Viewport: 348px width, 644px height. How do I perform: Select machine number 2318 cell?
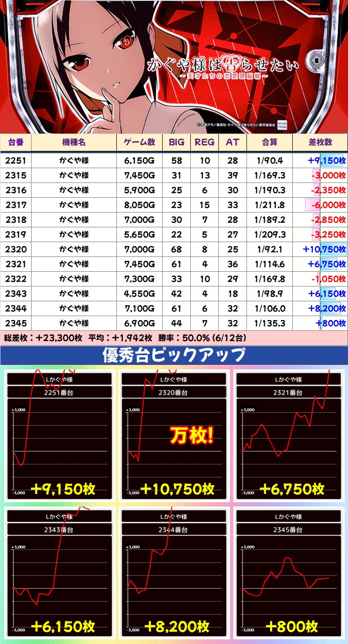[x=16, y=219]
